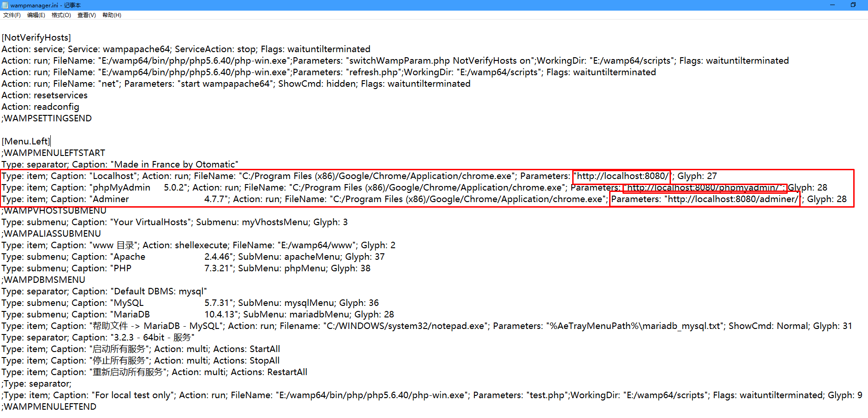868x418 pixels.
Task: Click 'Glyph: 28' on the phpMyAdmin line
Action: click(x=808, y=188)
